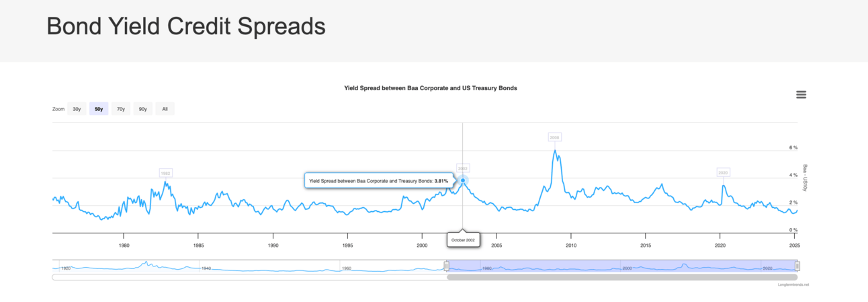
Task: Show All available chart history
Action: (x=165, y=109)
